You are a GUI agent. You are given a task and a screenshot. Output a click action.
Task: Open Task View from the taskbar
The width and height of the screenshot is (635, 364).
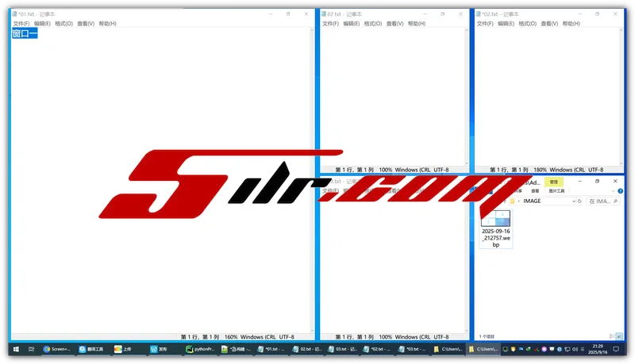[x=32, y=349]
